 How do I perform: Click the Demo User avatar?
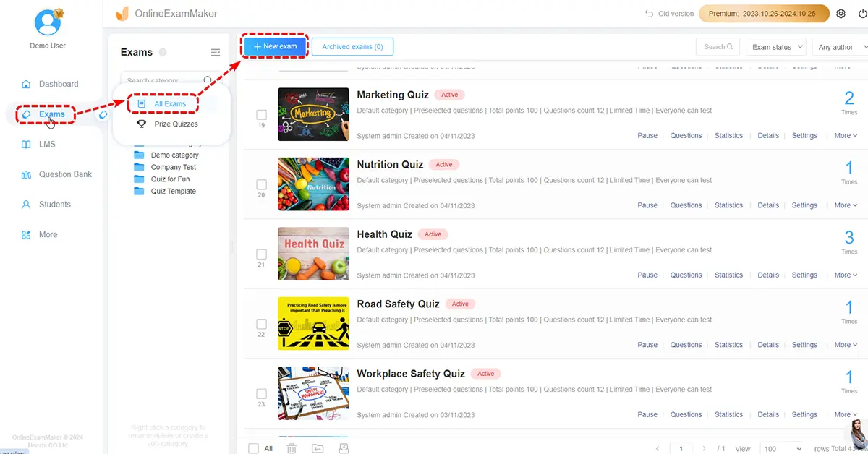[x=49, y=22]
